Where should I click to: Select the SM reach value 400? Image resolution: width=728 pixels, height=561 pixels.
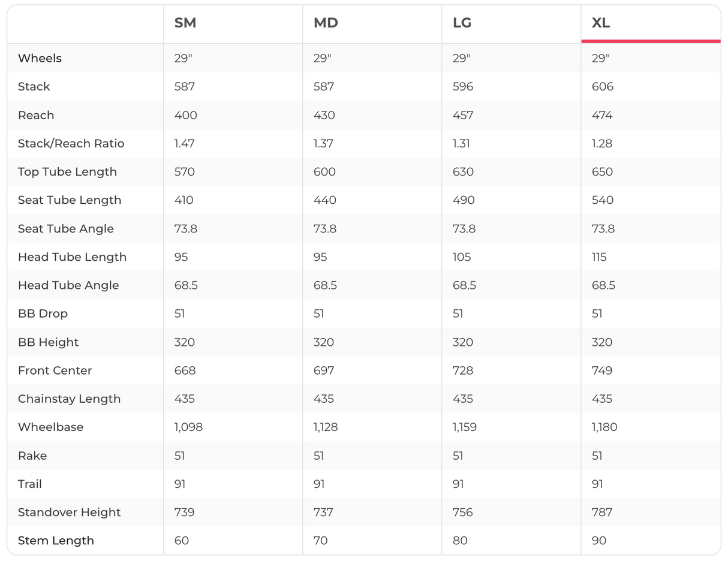tap(185, 115)
